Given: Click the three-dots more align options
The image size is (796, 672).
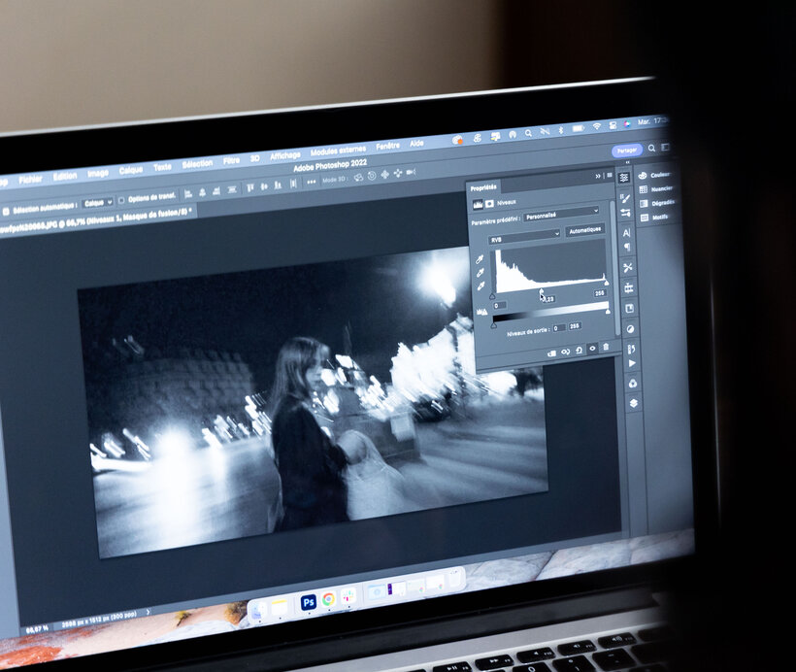Looking at the screenshot, I should pyautogui.click(x=312, y=182).
